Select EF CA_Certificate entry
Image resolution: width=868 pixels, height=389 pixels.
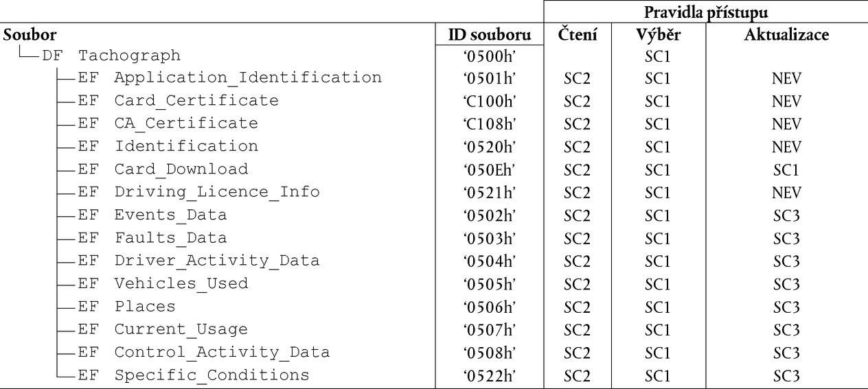(x=168, y=123)
